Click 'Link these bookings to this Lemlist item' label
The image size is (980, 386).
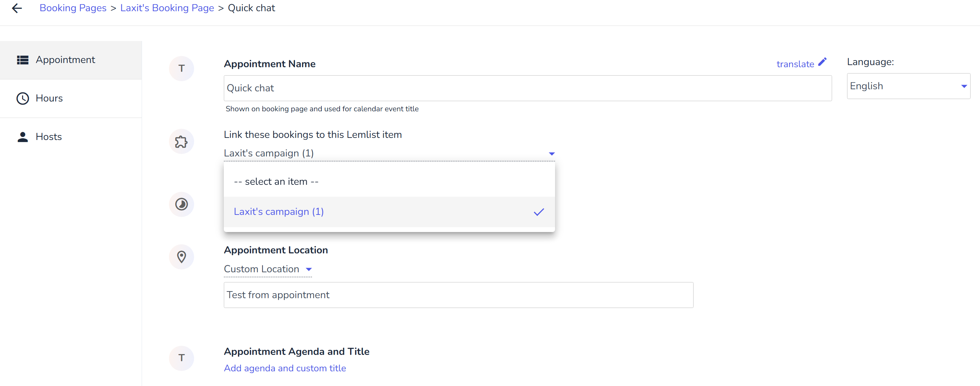click(313, 135)
